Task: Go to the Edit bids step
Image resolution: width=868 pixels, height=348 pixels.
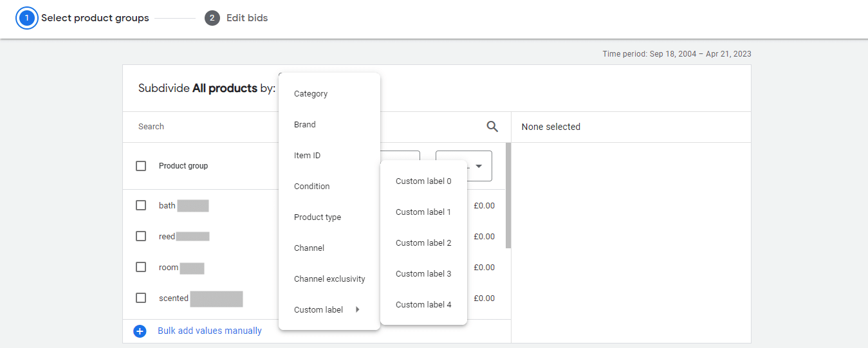Action: [246, 18]
